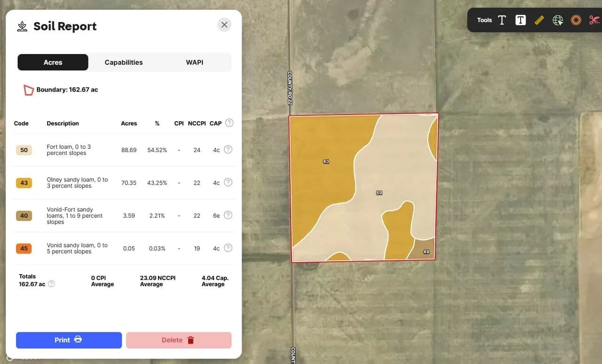Image resolution: width=602 pixels, height=364 pixels.
Task: Click help icon for Vonid-Fort sandy loams
Action: pyautogui.click(x=228, y=215)
